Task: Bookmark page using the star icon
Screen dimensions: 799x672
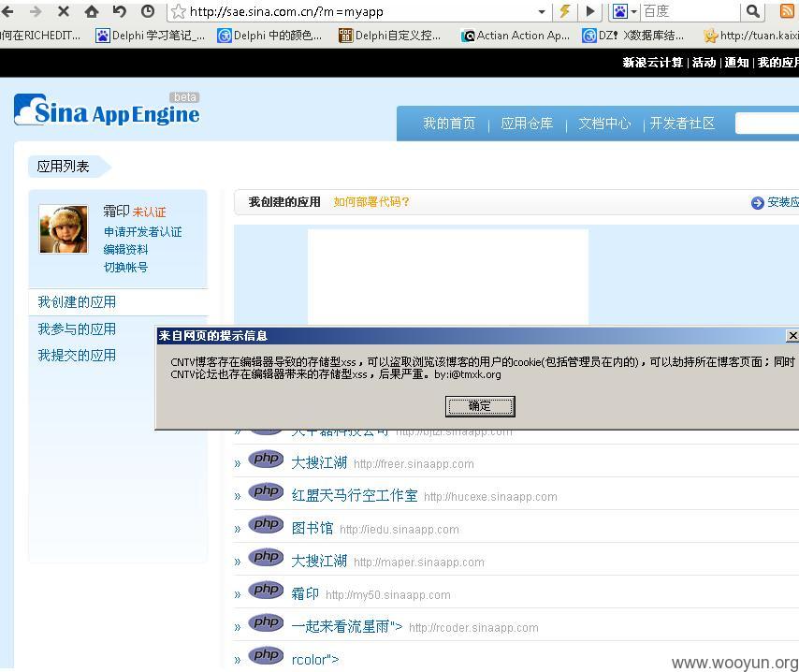Action: tap(179, 11)
